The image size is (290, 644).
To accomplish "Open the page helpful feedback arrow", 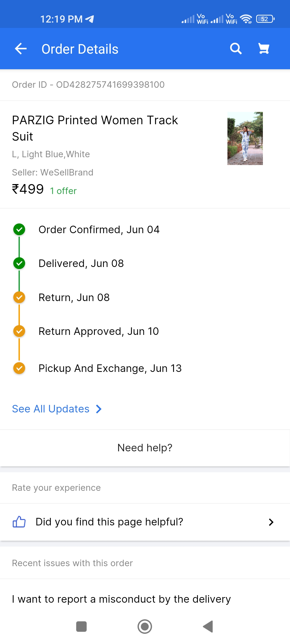I will pos(271,522).
